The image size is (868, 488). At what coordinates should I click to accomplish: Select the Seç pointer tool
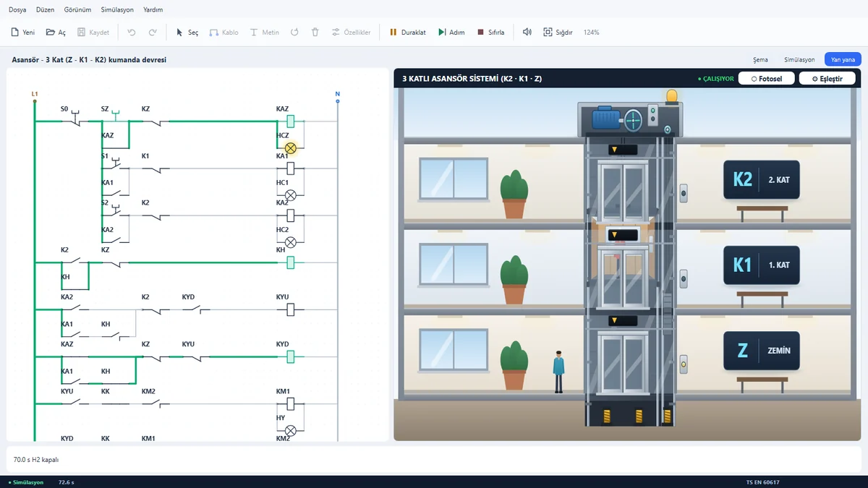[x=180, y=33]
